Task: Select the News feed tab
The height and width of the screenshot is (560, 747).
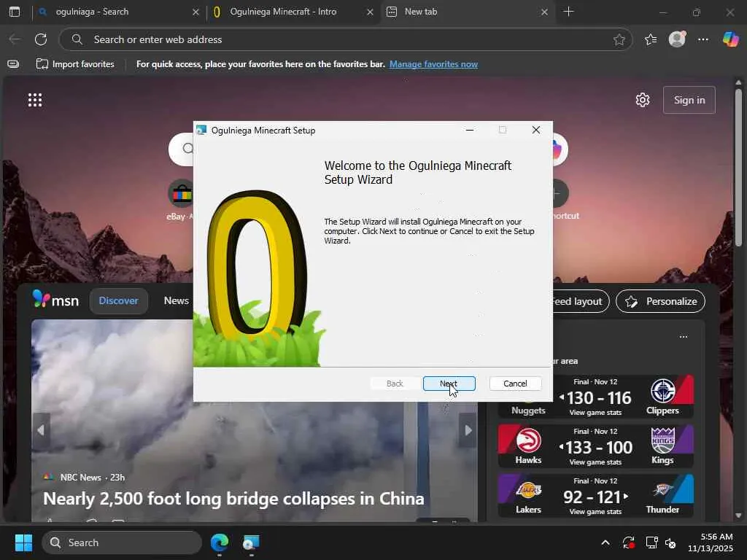Action: [177, 300]
